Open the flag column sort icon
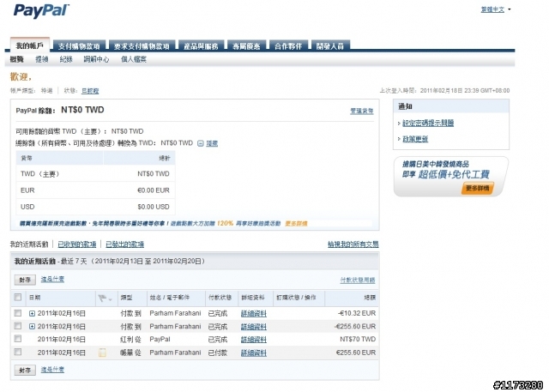This screenshot has width=549, height=392. tap(105, 299)
